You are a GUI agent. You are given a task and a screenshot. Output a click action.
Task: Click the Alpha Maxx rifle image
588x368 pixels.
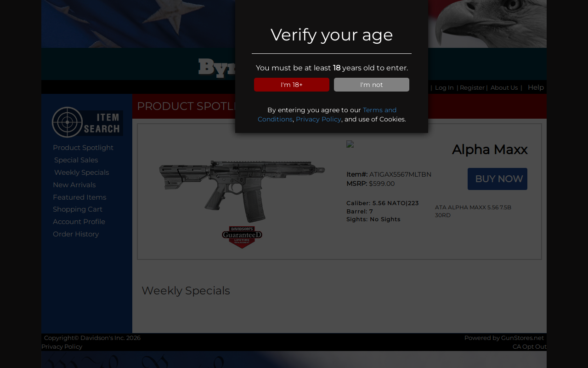click(242, 191)
